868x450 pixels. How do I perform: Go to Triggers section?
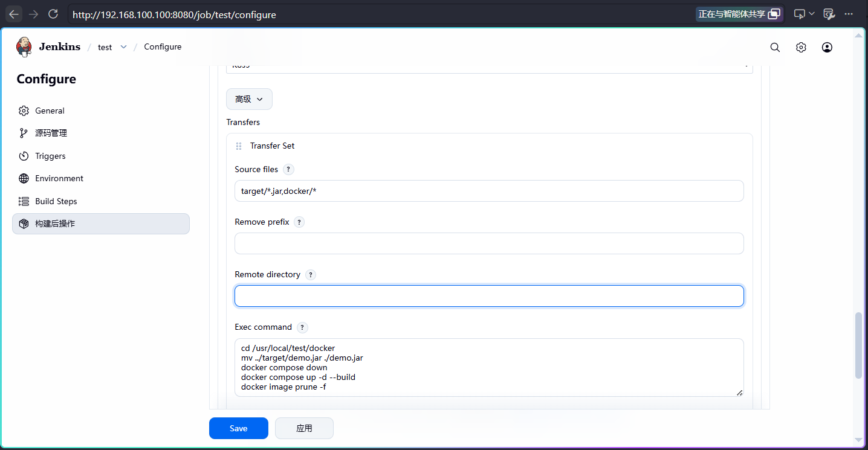[101, 156]
